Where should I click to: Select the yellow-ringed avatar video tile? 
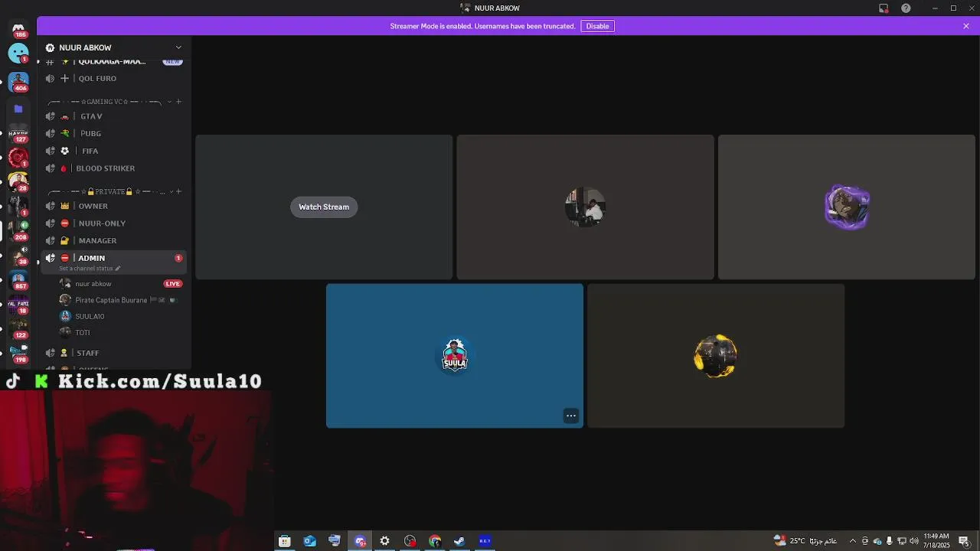[x=716, y=356]
